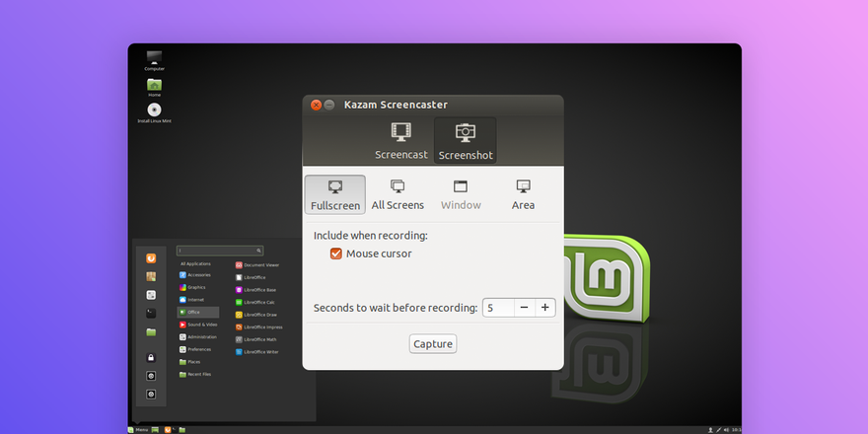Image resolution: width=868 pixels, height=434 pixels.
Task: Switch to Screencast mode in Kazam
Action: [400, 141]
